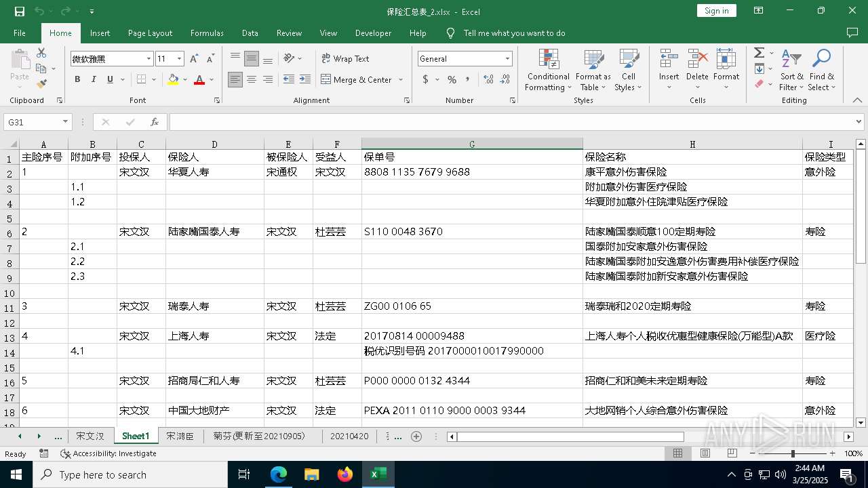Increase font size with large A icon
This screenshot has width=868, height=488.
click(x=195, y=59)
